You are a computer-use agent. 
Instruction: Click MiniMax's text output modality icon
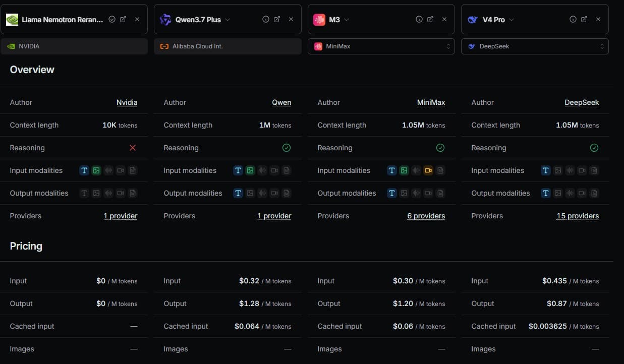(392, 193)
